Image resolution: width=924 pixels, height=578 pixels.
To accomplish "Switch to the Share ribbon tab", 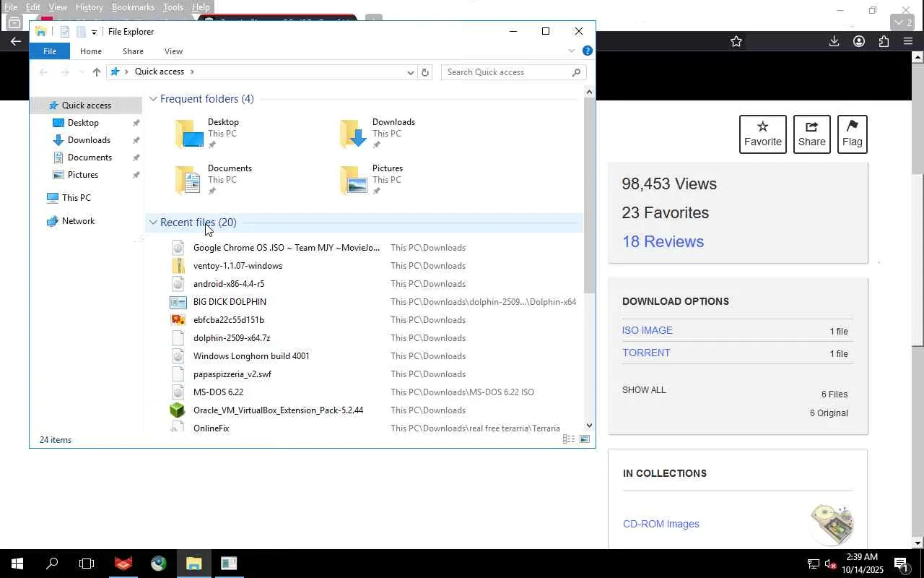I will [133, 51].
